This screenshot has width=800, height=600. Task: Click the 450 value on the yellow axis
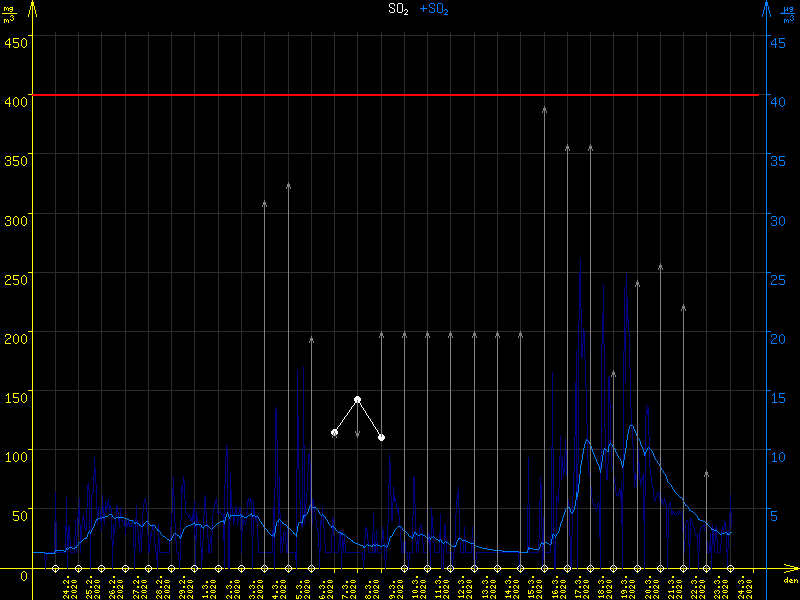[x=16, y=41]
